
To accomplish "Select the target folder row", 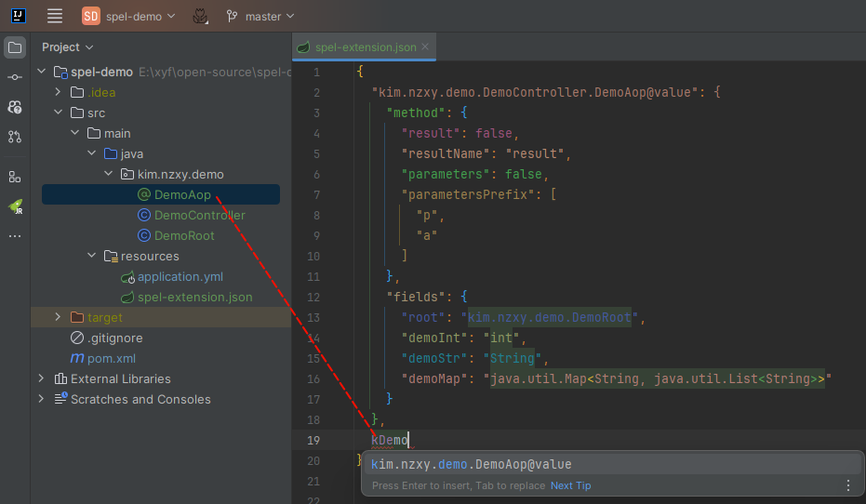I will click(161, 317).
